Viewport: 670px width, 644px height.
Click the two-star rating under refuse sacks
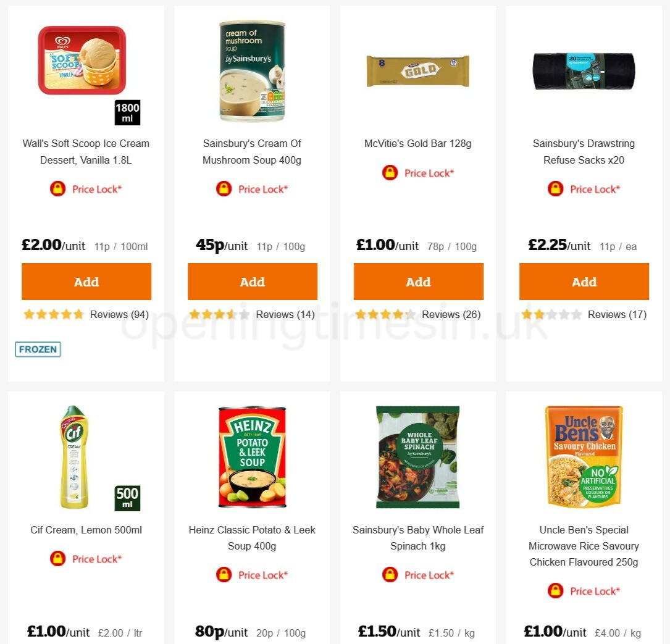pos(552,314)
